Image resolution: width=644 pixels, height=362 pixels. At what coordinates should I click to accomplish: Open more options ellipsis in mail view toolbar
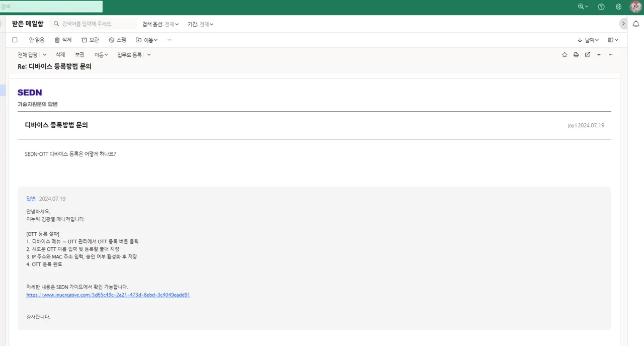click(611, 55)
